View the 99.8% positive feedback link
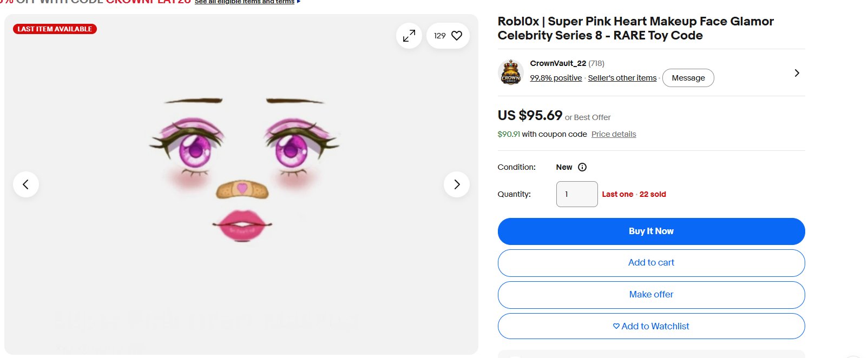868x358 pixels. tap(556, 78)
